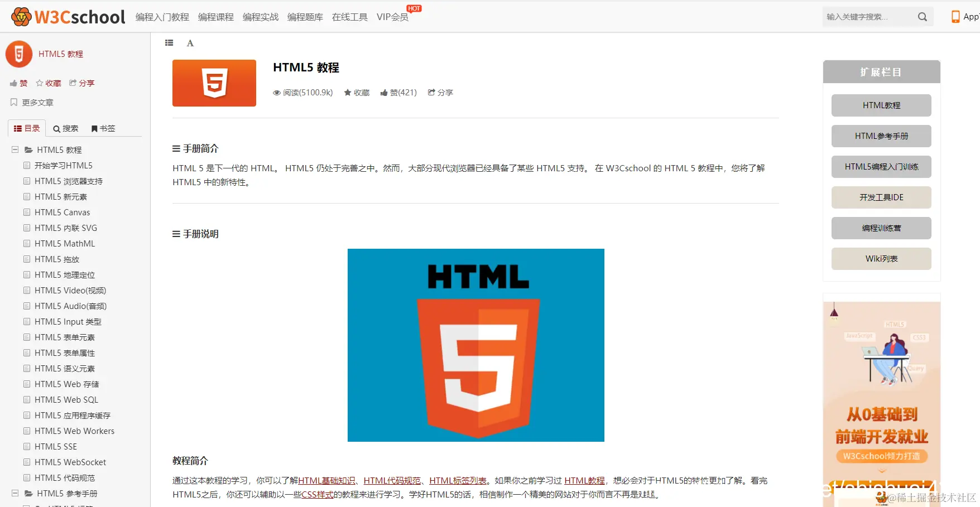This screenshot has height=507, width=980.
Task: Click 更多文章 in sidebar
Action: click(38, 103)
